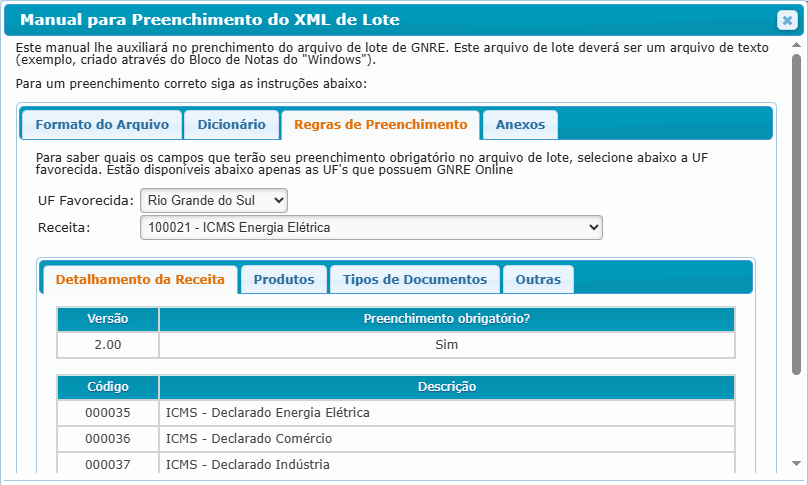
Task: Show the Produtos subtab
Action: 284,280
